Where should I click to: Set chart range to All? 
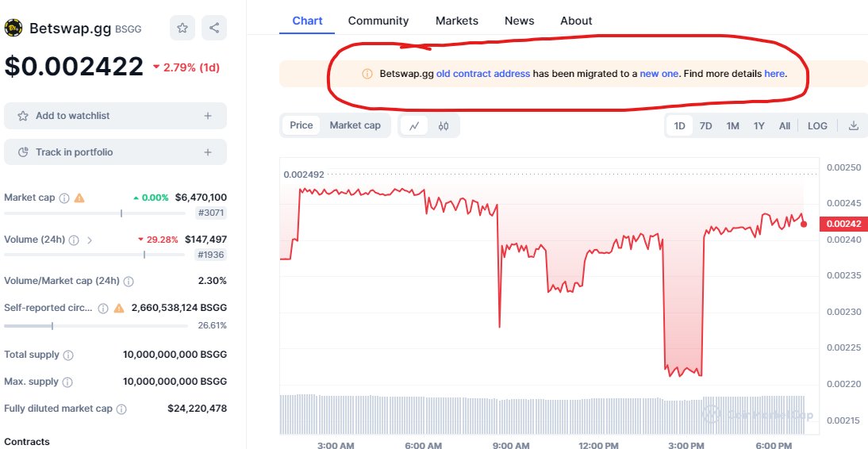pyautogui.click(x=785, y=125)
